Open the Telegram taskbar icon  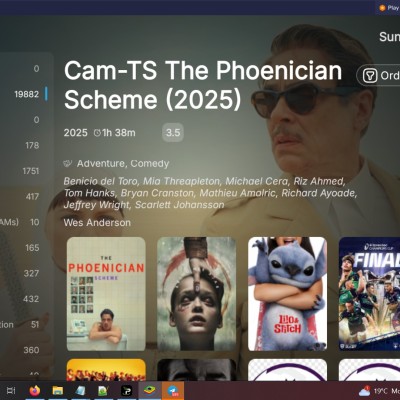click(173, 390)
